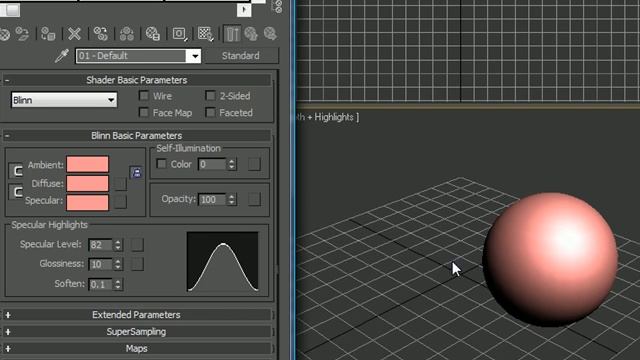Click the Specular Level spinner arrows

coord(118,245)
